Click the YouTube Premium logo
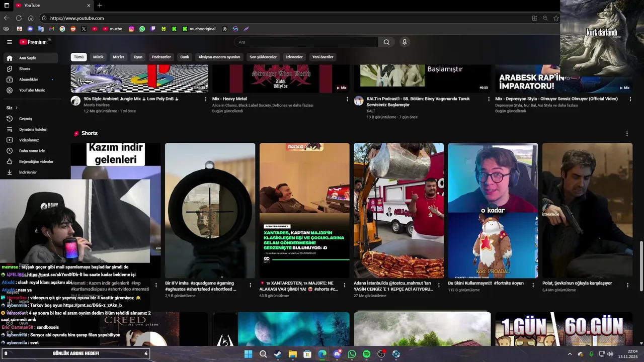 [x=33, y=42]
